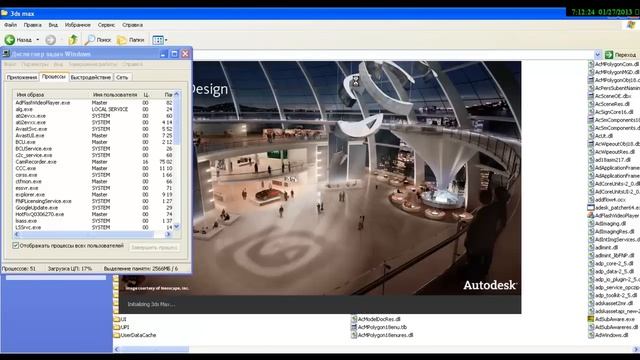The height and width of the screenshot is (360, 640).
Task: Select AcModelDocRes.dll file icon
Action: tap(354, 319)
